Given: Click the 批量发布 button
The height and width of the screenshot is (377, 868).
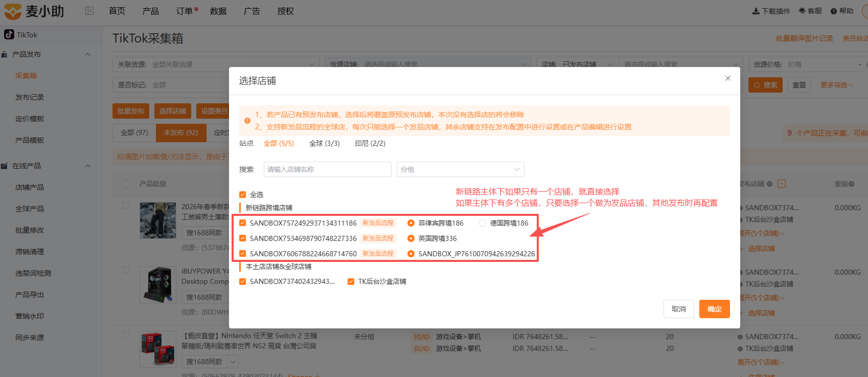Looking at the screenshot, I should click(131, 111).
